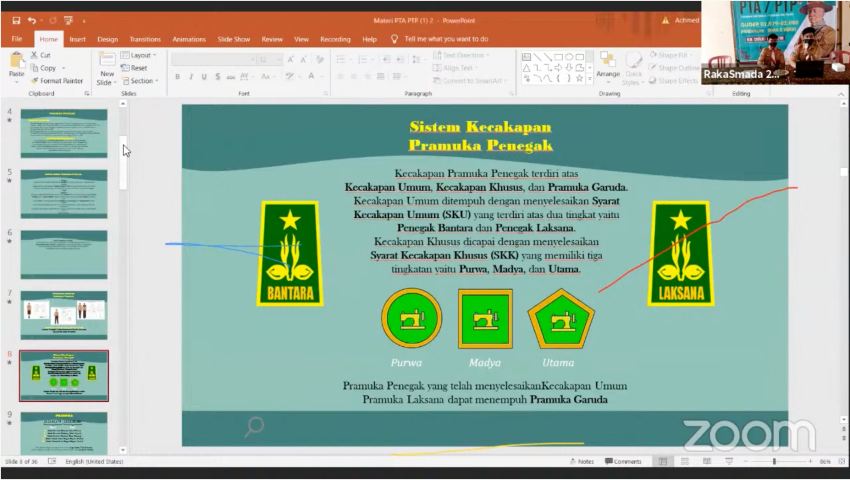The width and height of the screenshot is (850, 480).
Task: Switch to the Slide Show tab
Action: pyautogui.click(x=234, y=39)
